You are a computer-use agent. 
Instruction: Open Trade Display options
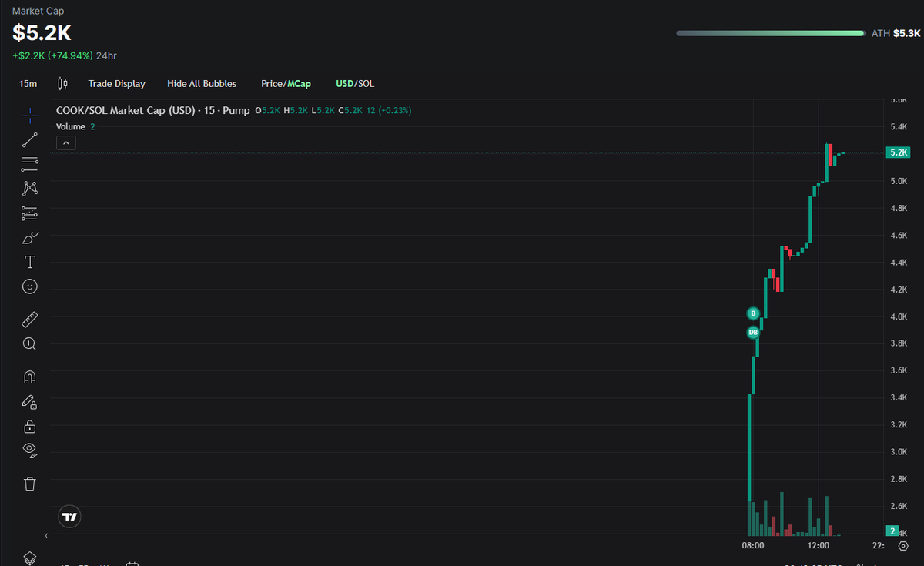tap(116, 83)
